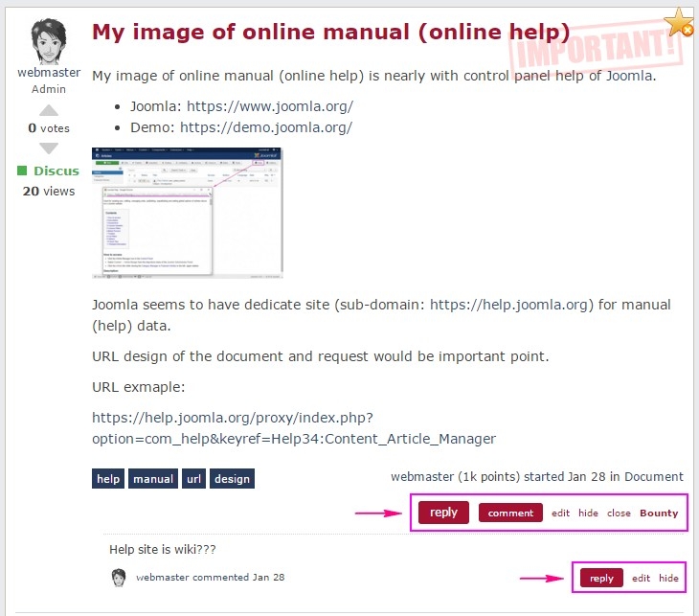Image resolution: width=699 pixels, height=616 pixels.
Task: Downvote the post with down arrow
Action: tap(49, 148)
